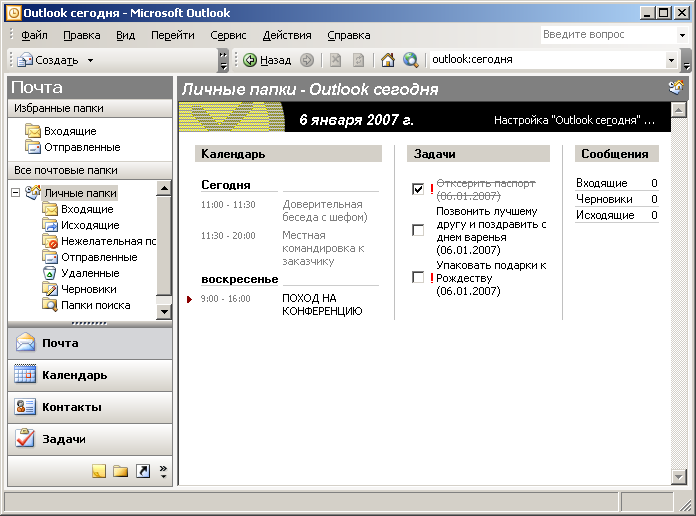Click the Почта envelope icon
This screenshot has width=696, height=516.
pyautogui.click(x=25, y=343)
